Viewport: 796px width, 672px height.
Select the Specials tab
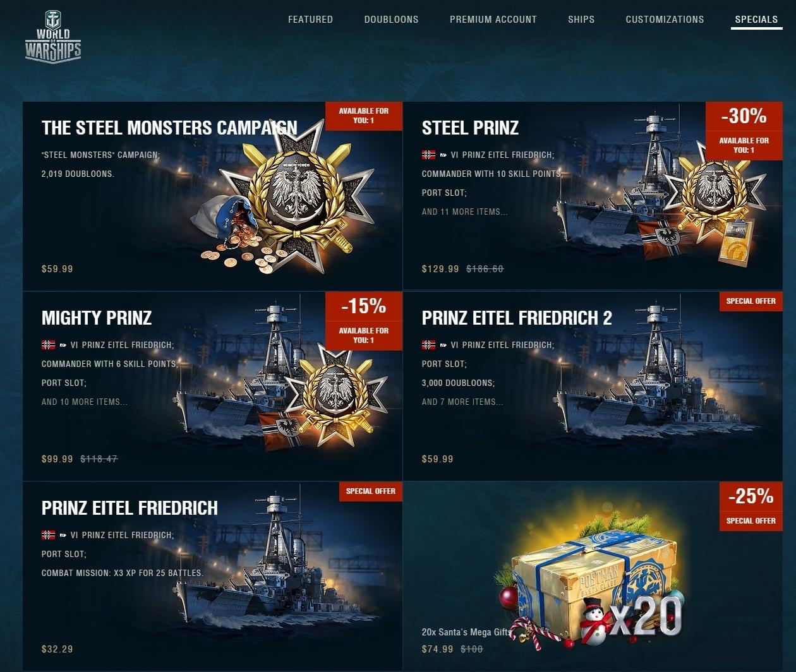[x=756, y=20]
